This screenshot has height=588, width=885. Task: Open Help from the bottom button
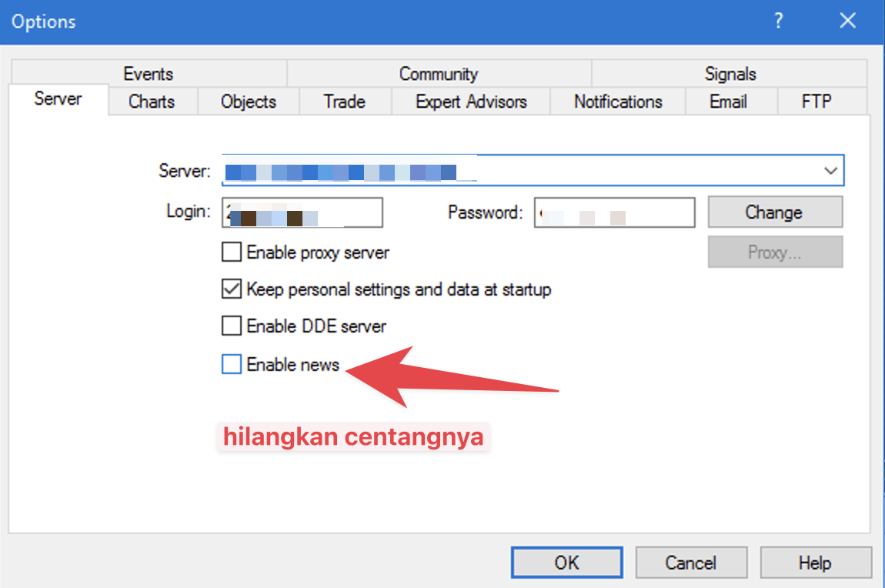tap(816, 562)
